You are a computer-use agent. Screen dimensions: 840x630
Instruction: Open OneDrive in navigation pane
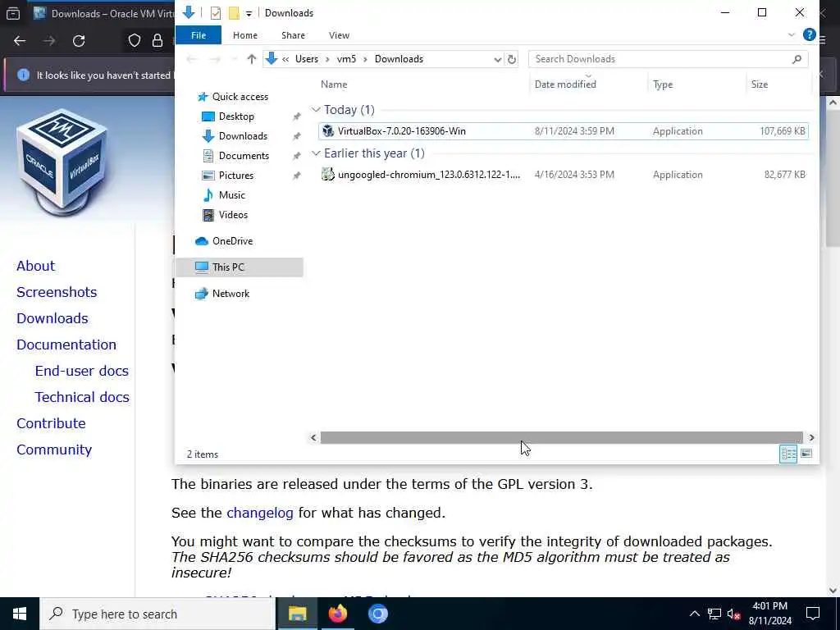pos(232,241)
